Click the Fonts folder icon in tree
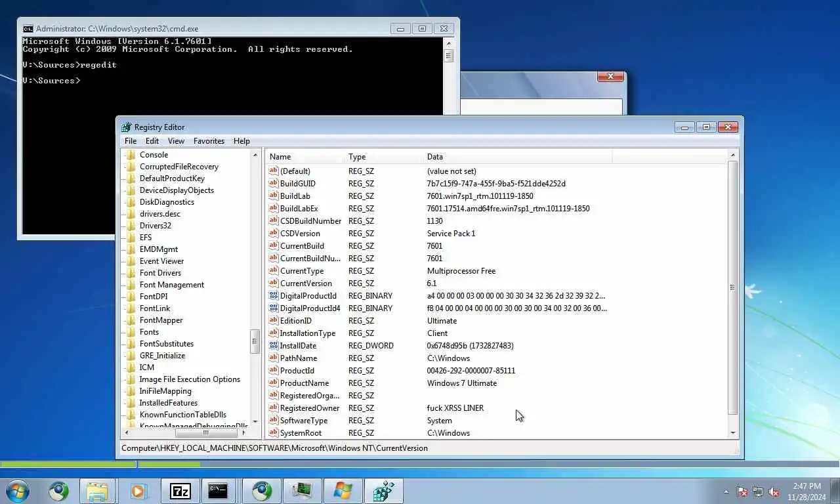The width and height of the screenshot is (840, 504). (131, 332)
